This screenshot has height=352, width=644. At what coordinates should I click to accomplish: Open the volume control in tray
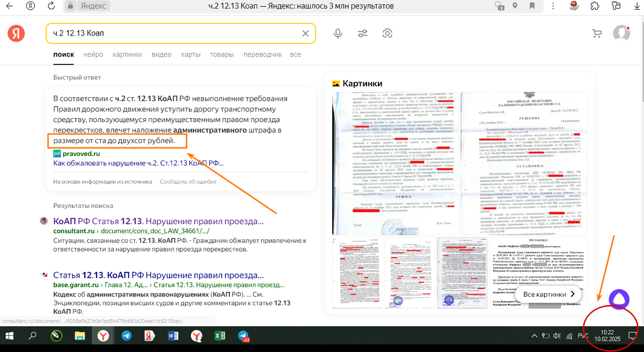tap(558, 336)
